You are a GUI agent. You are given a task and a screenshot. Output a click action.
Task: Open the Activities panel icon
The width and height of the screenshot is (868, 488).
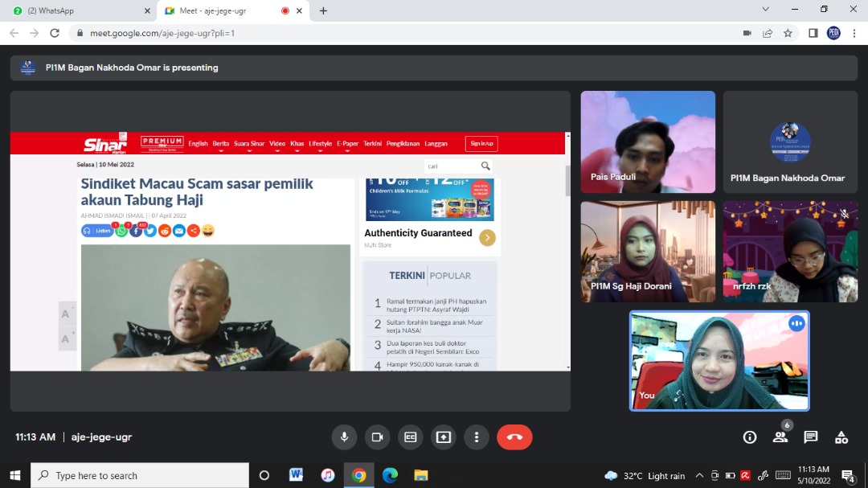pyautogui.click(x=841, y=437)
